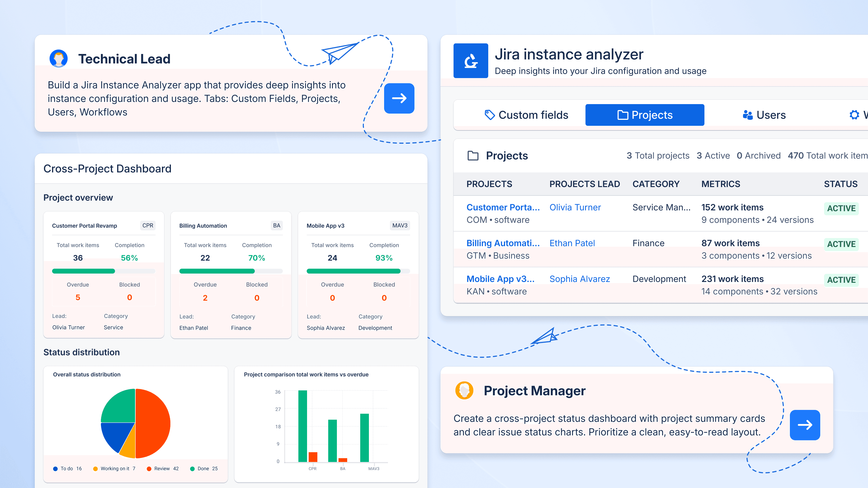Click the Technical Lead avatar icon
This screenshot has height=488, width=868.
coord(59,58)
